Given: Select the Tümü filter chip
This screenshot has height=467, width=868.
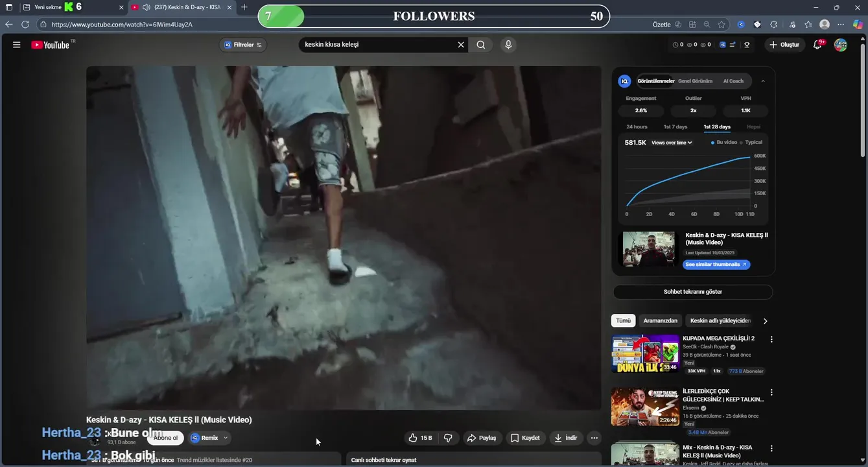Looking at the screenshot, I should point(623,321).
